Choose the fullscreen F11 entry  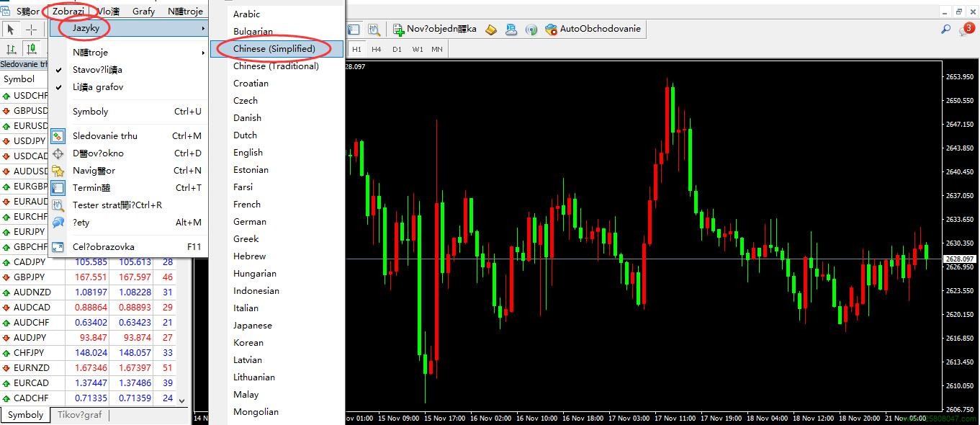pyautogui.click(x=128, y=247)
